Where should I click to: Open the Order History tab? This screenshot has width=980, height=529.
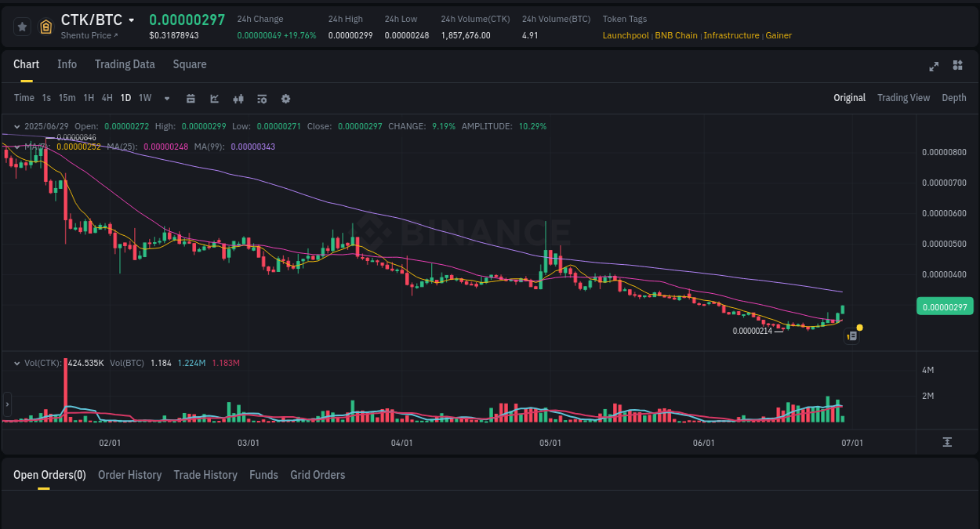129,475
